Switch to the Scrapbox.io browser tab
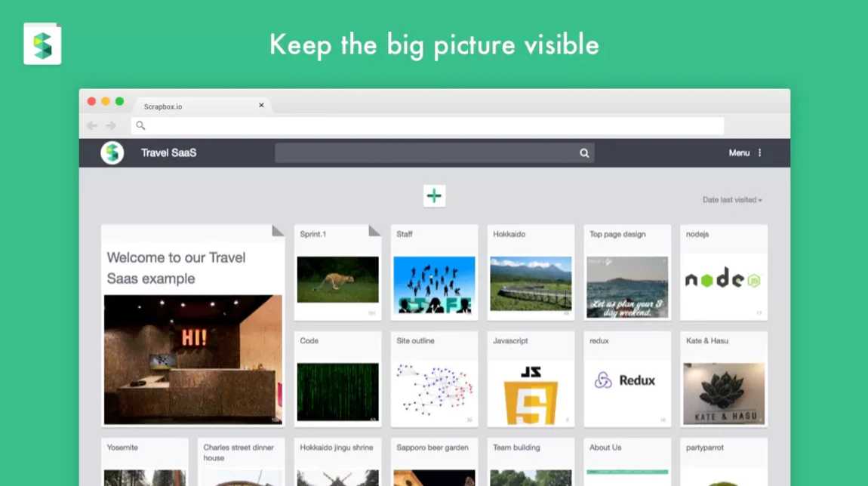 click(x=161, y=106)
